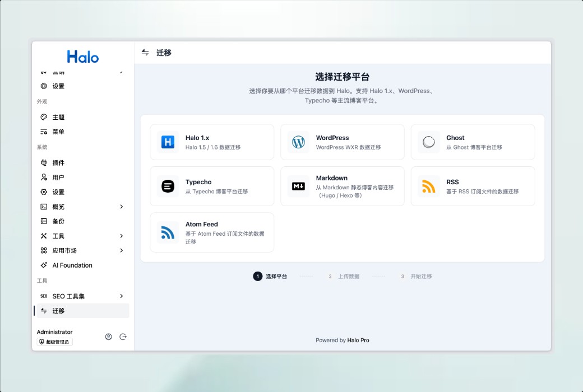The image size is (583, 392).
Task: Click the 迁移 arrows icon in sidebar
Action: pyautogui.click(x=44, y=311)
